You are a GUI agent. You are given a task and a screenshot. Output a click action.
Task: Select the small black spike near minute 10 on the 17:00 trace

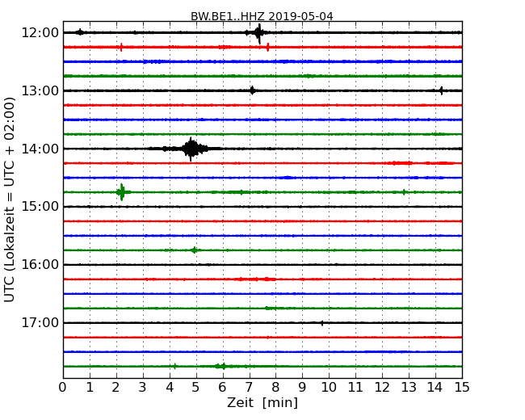click(x=322, y=323)
